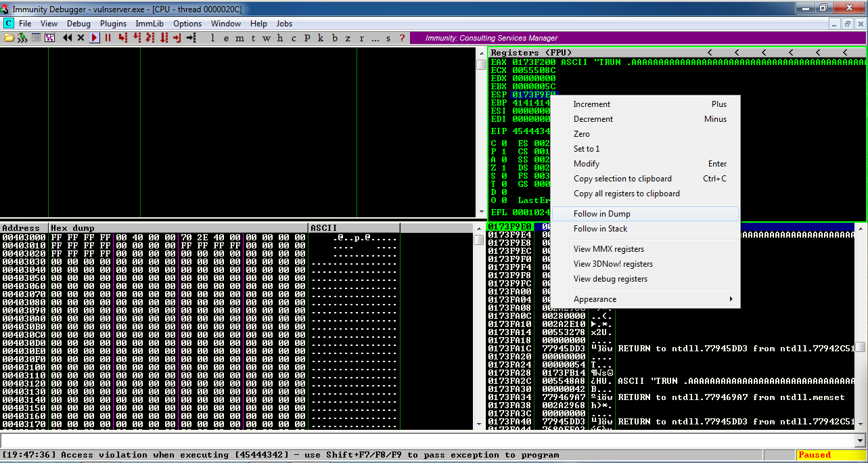Open memory map with 'm' button
The height and width of the screenshot is (463, 868).
239,38
